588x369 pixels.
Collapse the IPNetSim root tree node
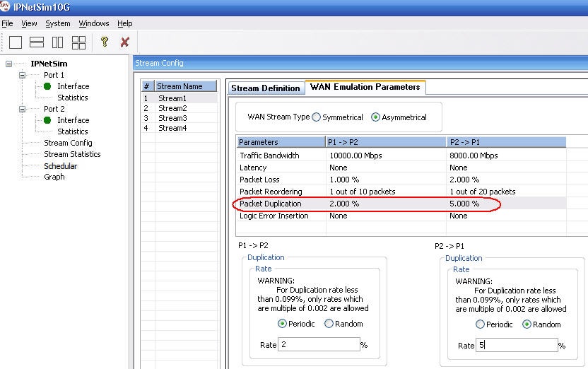(x=8, y=64)
